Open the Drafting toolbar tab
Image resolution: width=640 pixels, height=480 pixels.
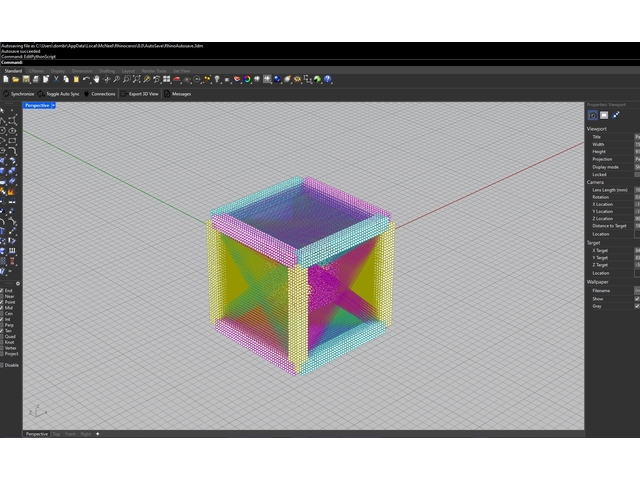click(107, 71)
